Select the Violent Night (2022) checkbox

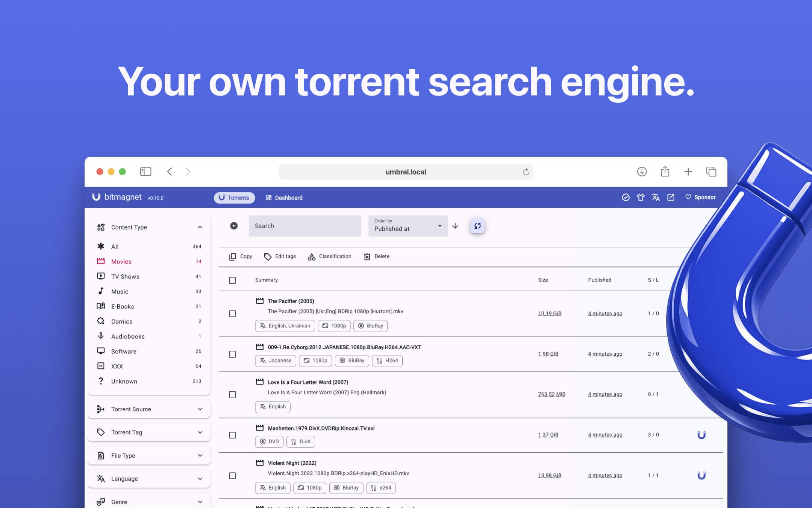pos(232,476)
